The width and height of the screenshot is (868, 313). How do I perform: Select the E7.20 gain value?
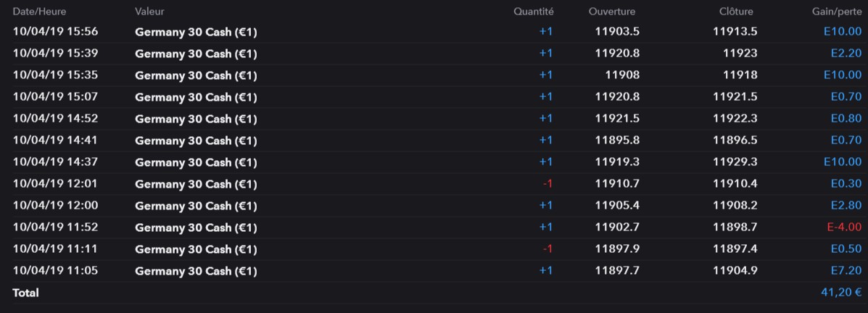[x=846, y=271]
